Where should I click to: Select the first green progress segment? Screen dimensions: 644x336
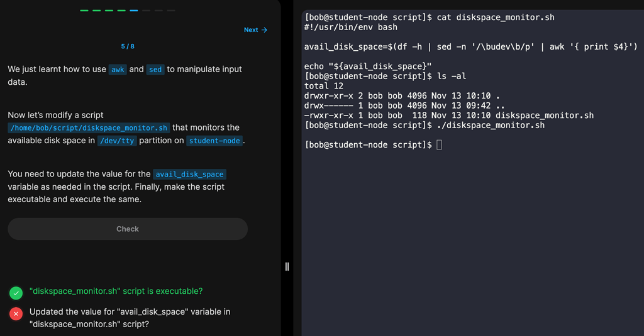pos(84,11)
